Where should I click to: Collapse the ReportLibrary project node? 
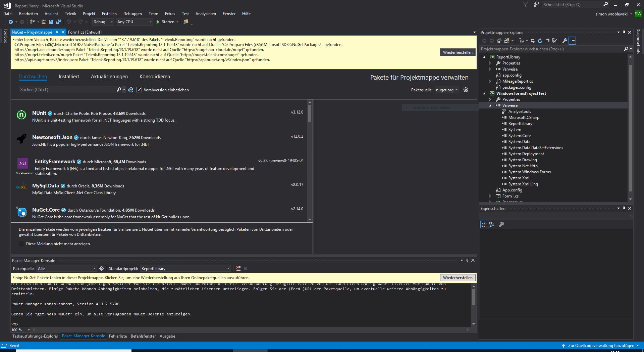tap(484, 57)
